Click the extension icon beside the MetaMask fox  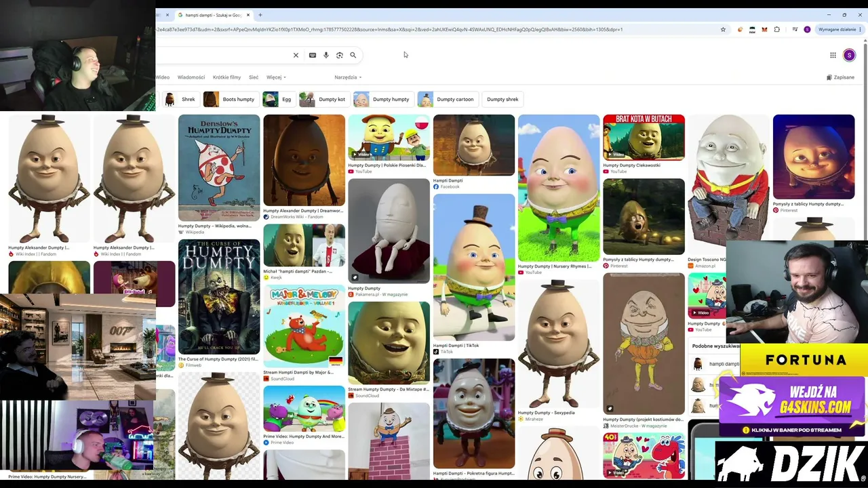752,29
